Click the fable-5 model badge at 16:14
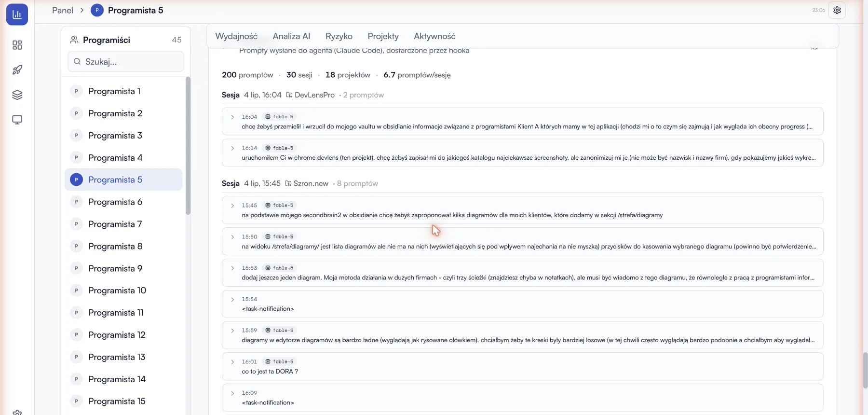The height and width of the screenshot is (415, 868). (x=279, y=148)
